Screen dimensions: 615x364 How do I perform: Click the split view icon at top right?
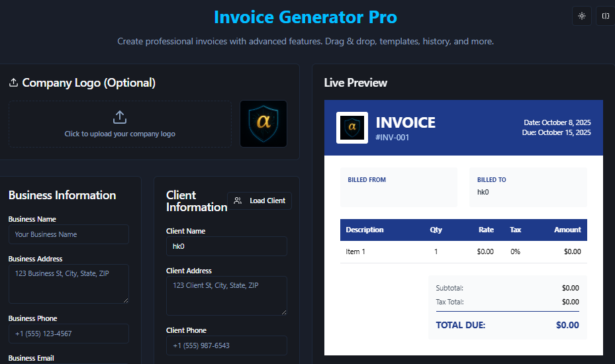coord(606,16)
